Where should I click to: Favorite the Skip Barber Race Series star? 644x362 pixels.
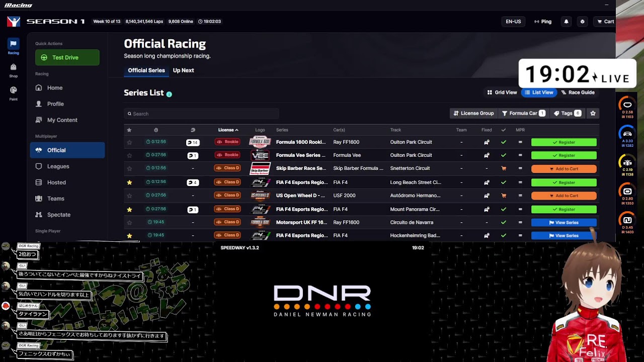click(x=129, y=168)
